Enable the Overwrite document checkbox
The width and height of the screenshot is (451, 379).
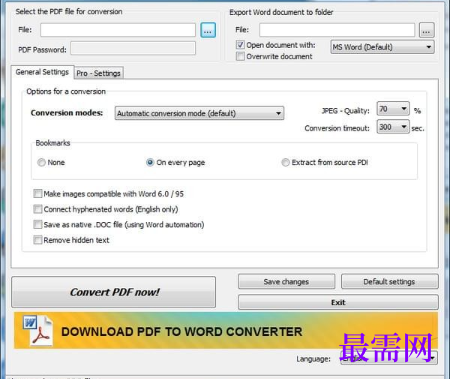coord(240,56)
